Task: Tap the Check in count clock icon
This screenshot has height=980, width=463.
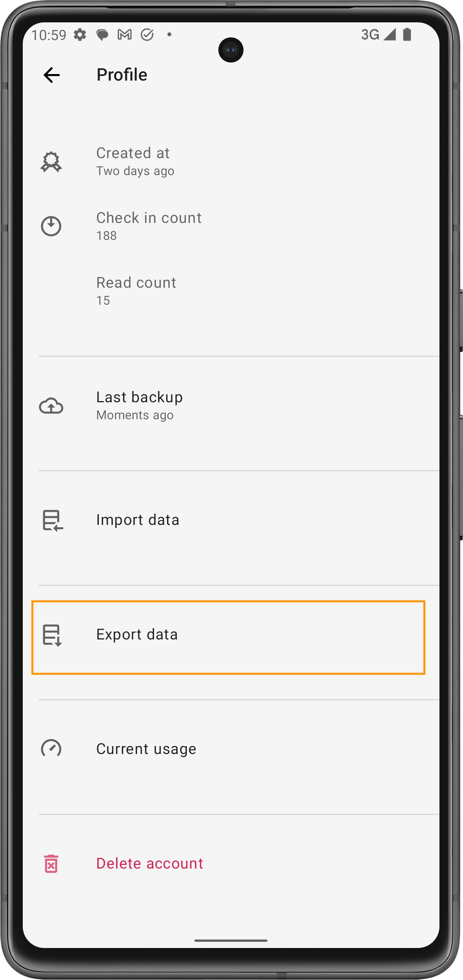Action: pos(51,226)
